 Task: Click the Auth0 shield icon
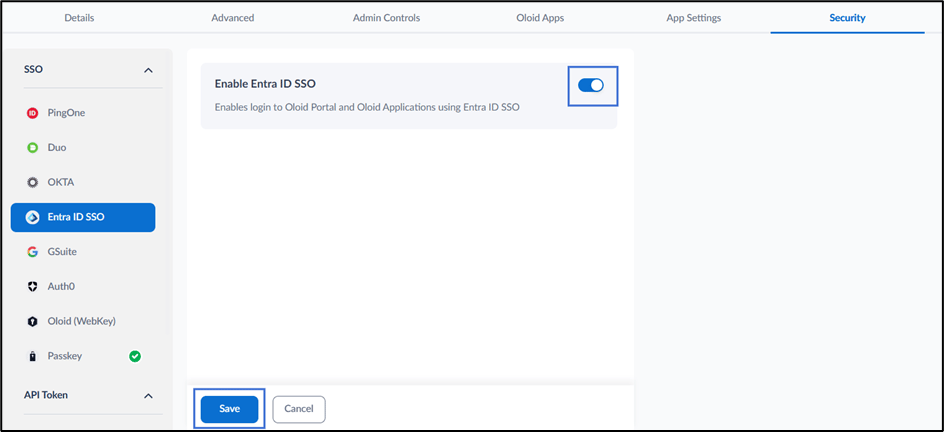(x=33, y=287)
